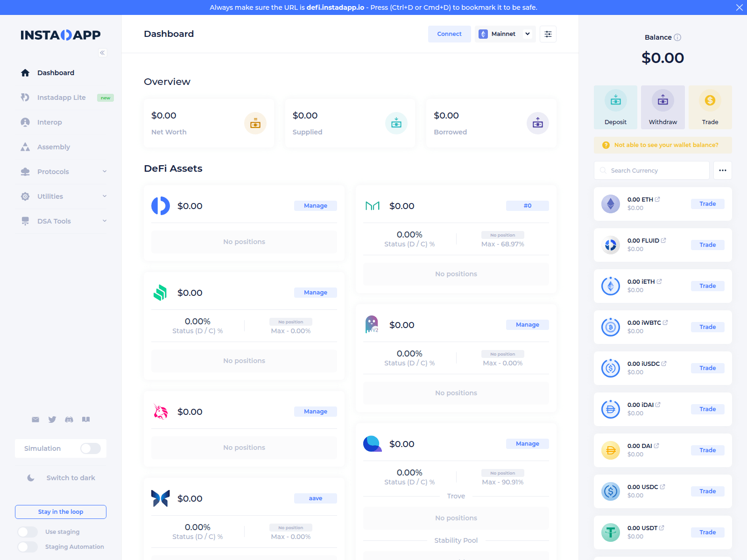Click Manage on the Uniswap card
The height and width of the screenshot is (560, 747).
click(316, 412)
